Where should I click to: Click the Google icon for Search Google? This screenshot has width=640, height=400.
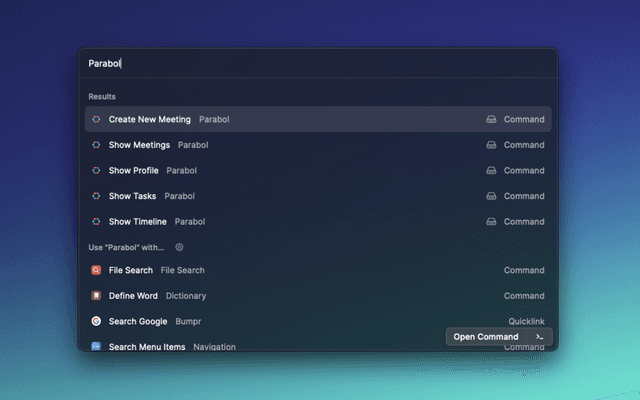click(x=96, y=321)
